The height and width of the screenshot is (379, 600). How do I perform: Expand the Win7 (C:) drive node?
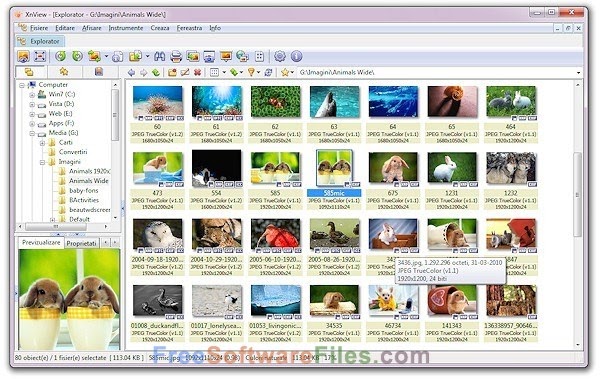click(x=32, y=95)
